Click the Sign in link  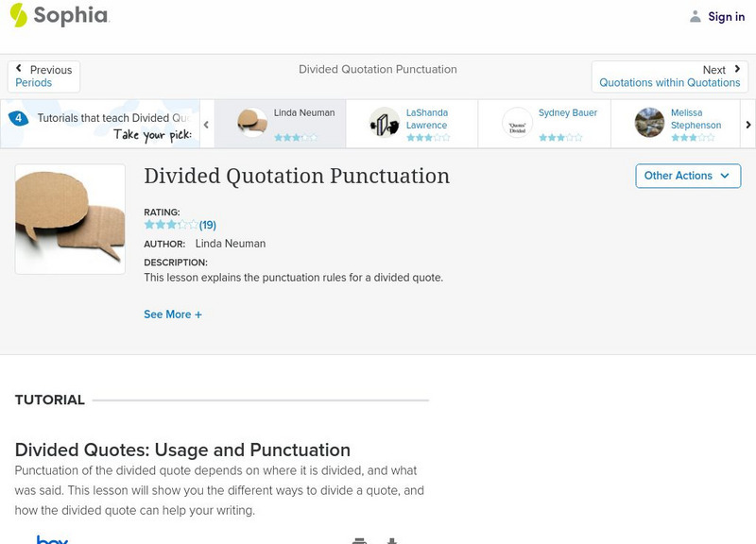click(726, 17)
